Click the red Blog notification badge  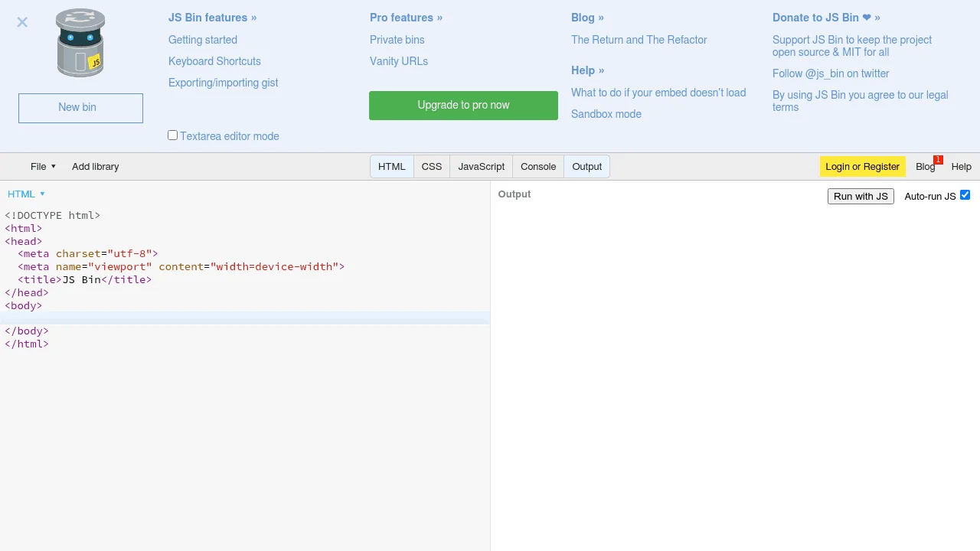click(x=938, y=160)
